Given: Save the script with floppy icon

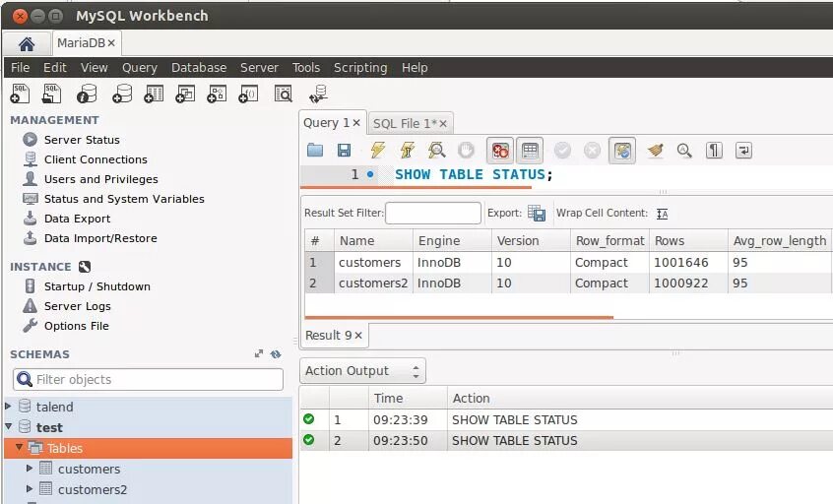Looking at the screenshot, I should (x=345, y=151).
